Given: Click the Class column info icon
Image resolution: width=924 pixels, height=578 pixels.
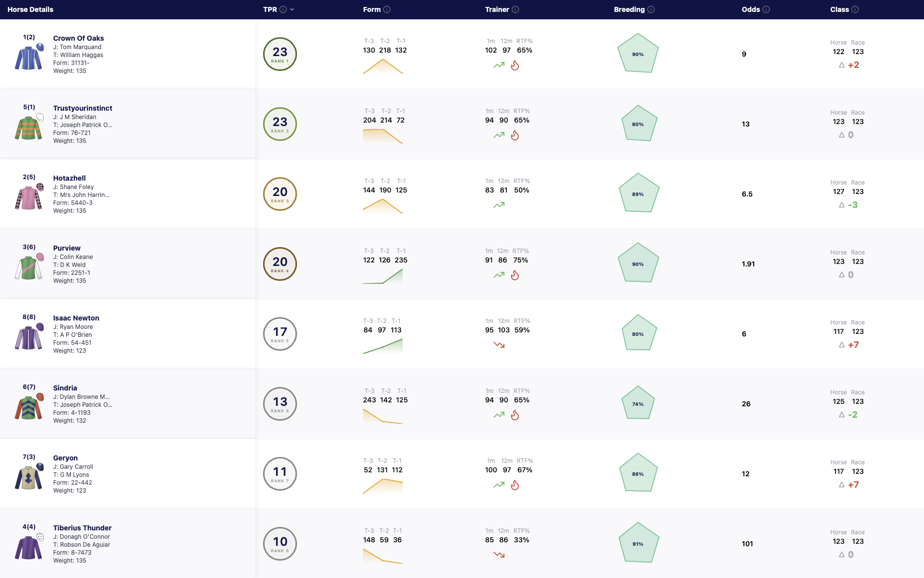Looking at the screenshot, I should 855,9.
